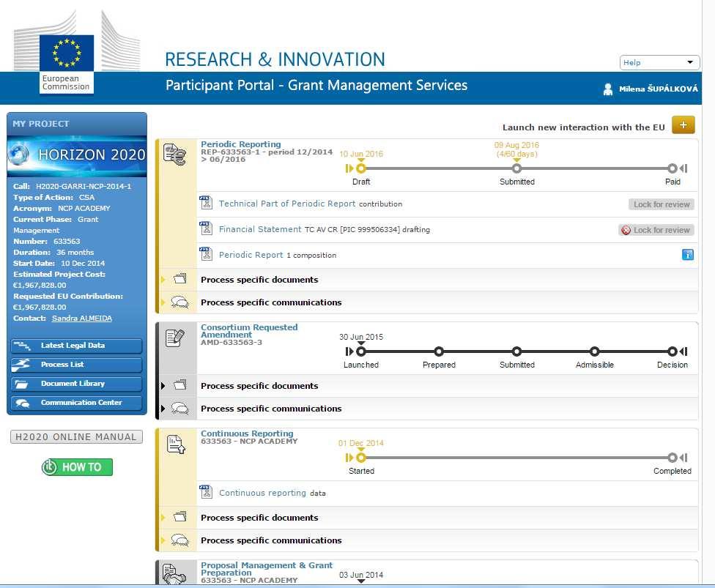Click the Periodic Report composition document icon
The width and height of the screenshot is (715, 588).
pos(206,253)
